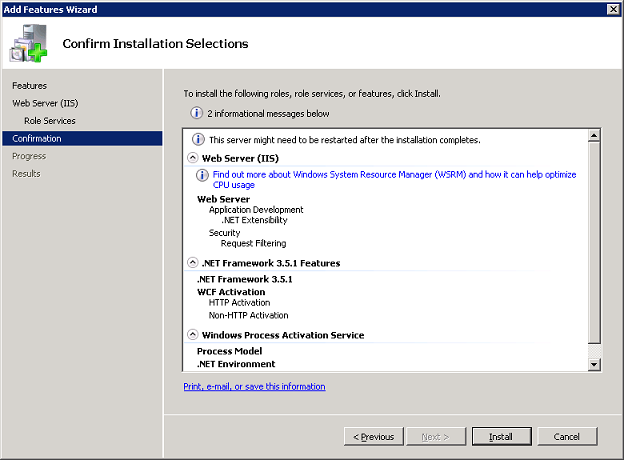Click the scroll down arrow in the list

pos(594,364)
